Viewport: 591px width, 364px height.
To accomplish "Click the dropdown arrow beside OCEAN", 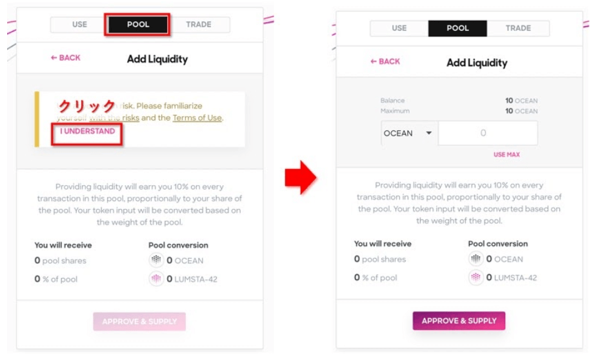I will click(428, 133).
